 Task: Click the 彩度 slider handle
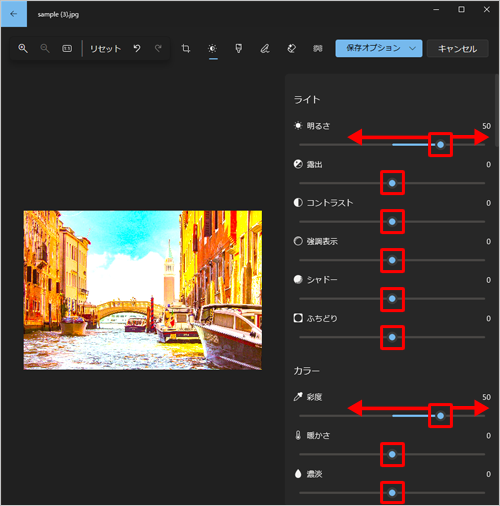[x=440, y=416]
